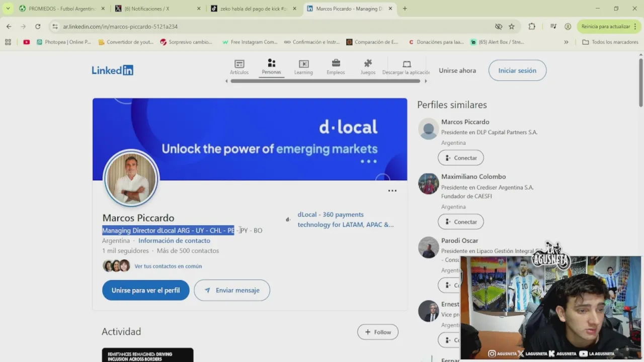Viewport: 644px width, 362px height.
Task: Open Comparación de E... bookmark
Action: [372, 42]
